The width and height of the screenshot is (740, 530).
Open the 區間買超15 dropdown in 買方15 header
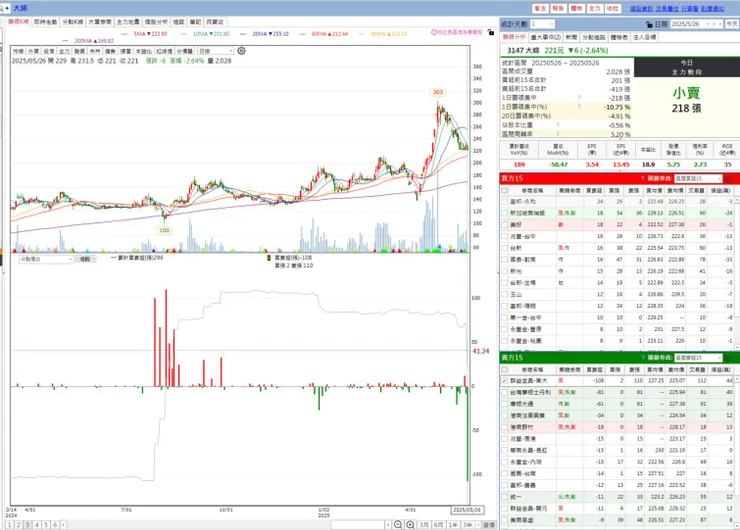pyautogui.click(x=698, y=178)
